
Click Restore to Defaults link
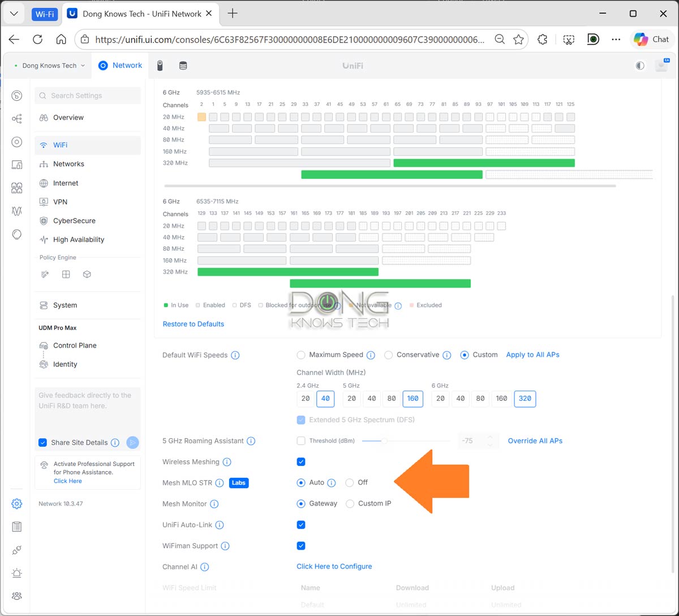pyautogui.click(x=194, y=324)
